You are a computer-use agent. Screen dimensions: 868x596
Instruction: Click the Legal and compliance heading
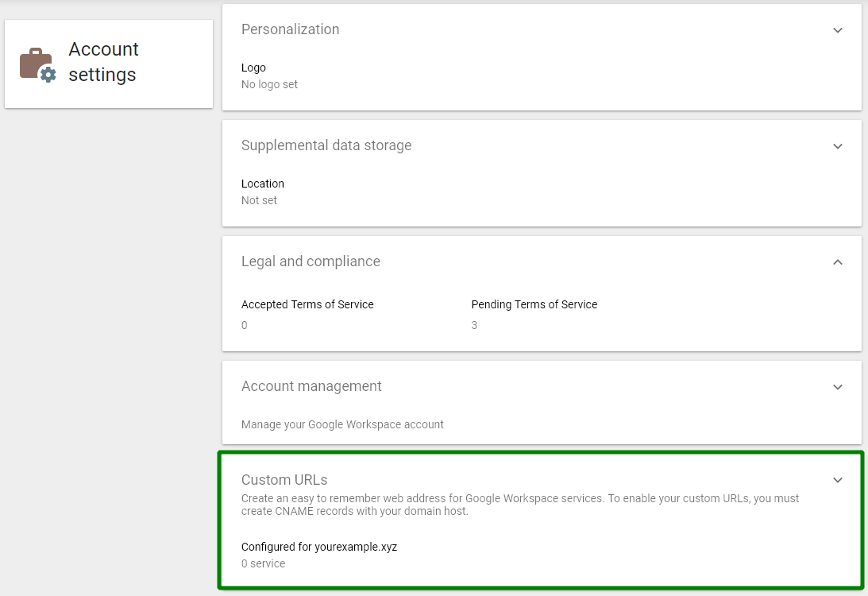311,261
